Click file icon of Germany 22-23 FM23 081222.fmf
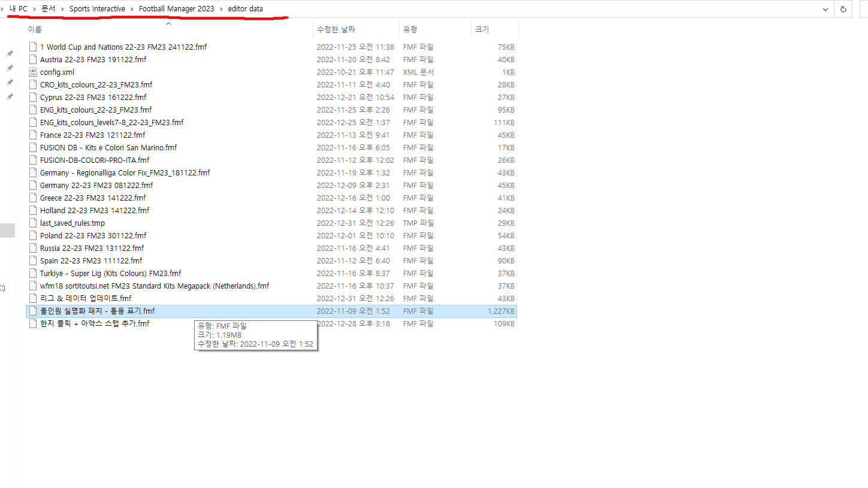The image size is (868, 488). [33, 185]
